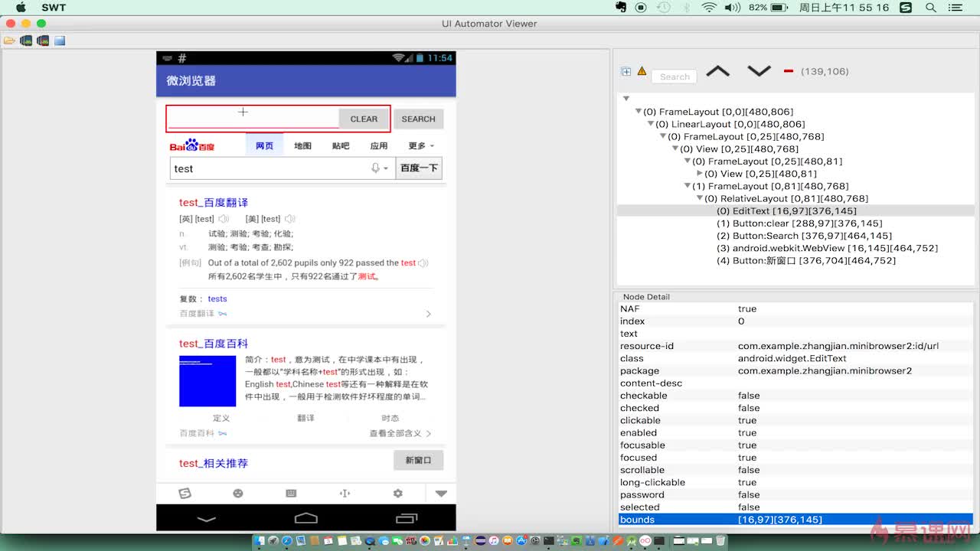Screen dimensions: 980x551
Task: Play the 英 [test] pronunciation speaker icon
Action: pos(224,219)
